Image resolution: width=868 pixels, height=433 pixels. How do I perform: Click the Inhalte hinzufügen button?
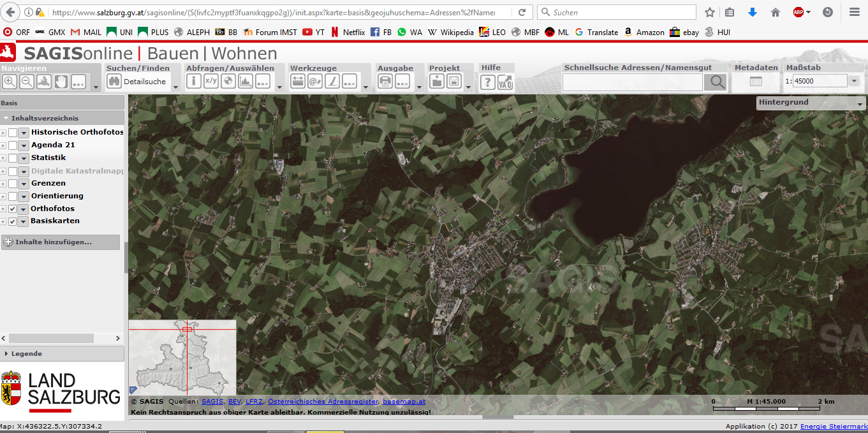pyautogui.click(x=61, y=242)
